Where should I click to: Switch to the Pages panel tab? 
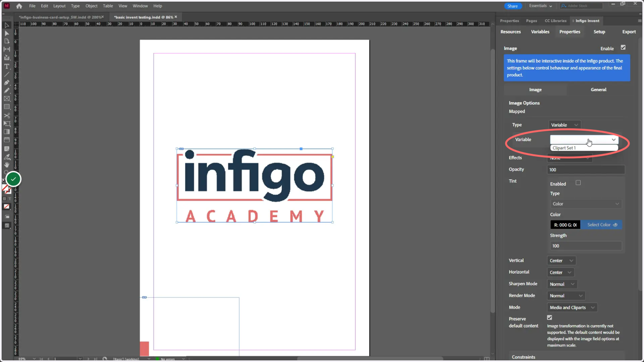coord(531,21)
